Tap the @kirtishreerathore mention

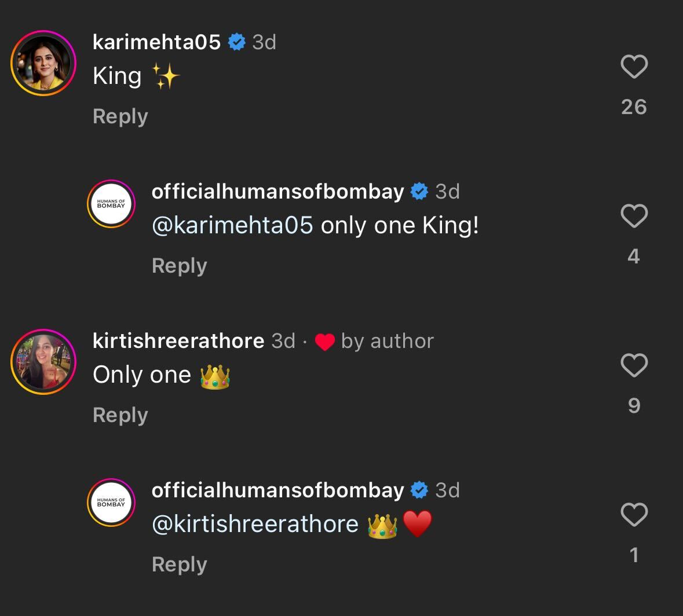255,524
